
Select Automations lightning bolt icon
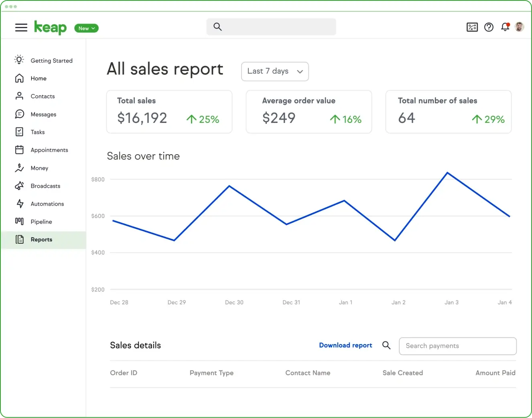(x=20, y=204)
